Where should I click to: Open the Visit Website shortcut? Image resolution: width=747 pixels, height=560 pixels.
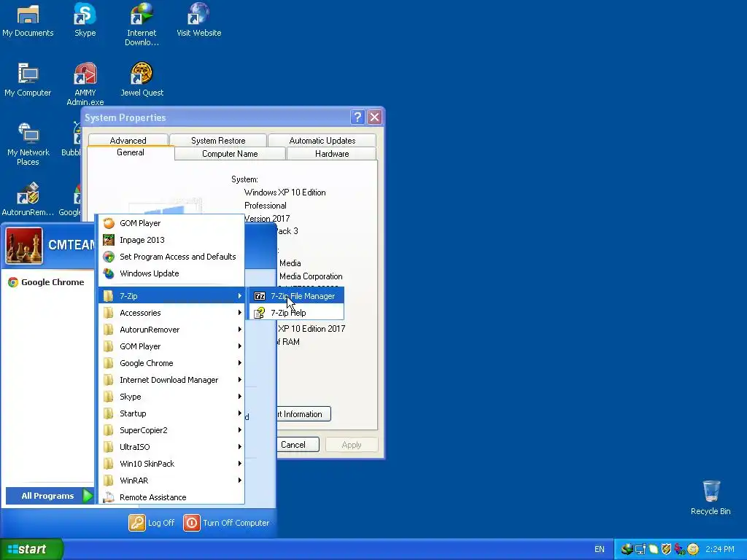click(198, 21)
